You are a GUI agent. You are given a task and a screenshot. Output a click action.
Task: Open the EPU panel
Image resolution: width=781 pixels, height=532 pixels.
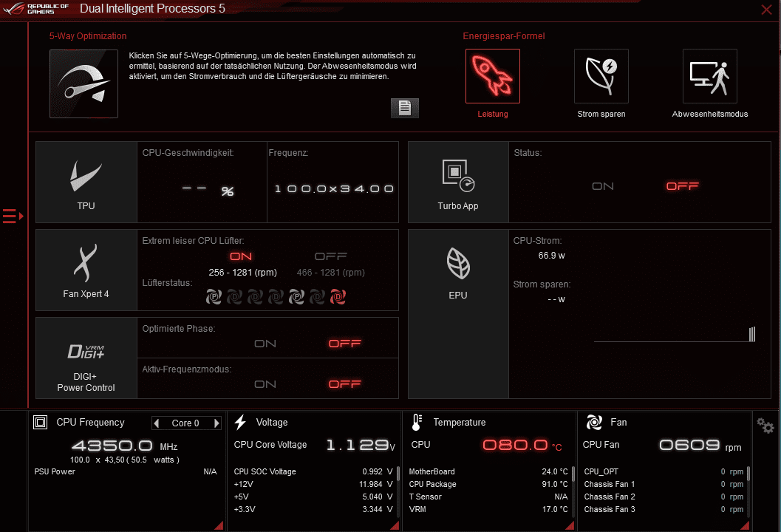458,314
